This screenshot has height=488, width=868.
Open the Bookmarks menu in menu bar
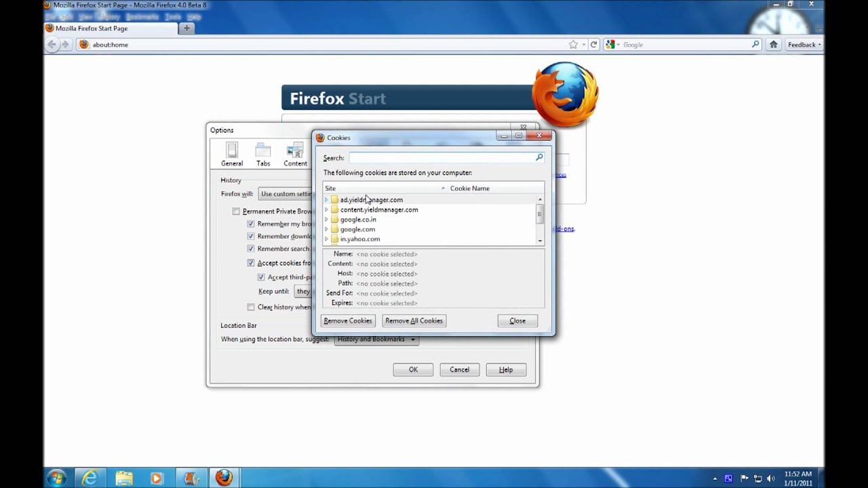[x=142, y=16]
